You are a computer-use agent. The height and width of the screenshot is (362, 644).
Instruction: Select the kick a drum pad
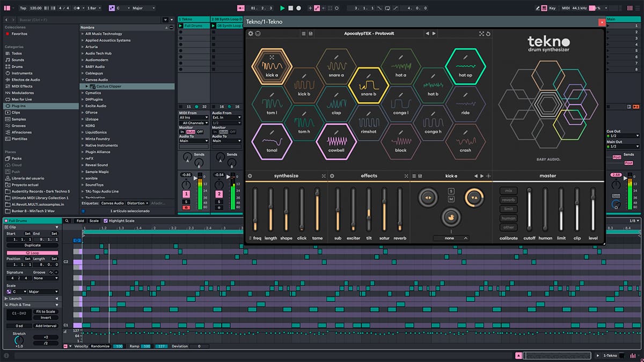click(x=272, y=67)
